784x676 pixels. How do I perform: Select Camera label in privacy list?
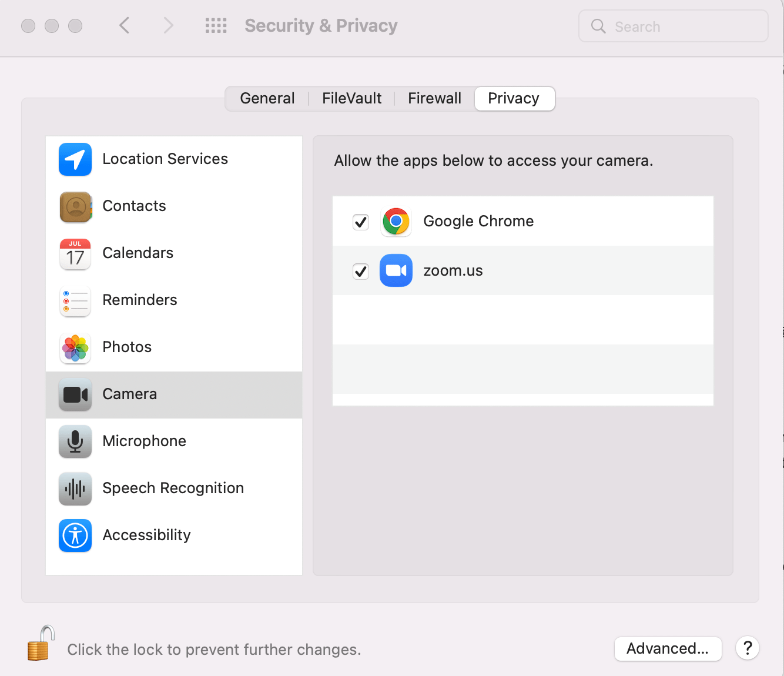pyautogui.click(x=130, y=394)
